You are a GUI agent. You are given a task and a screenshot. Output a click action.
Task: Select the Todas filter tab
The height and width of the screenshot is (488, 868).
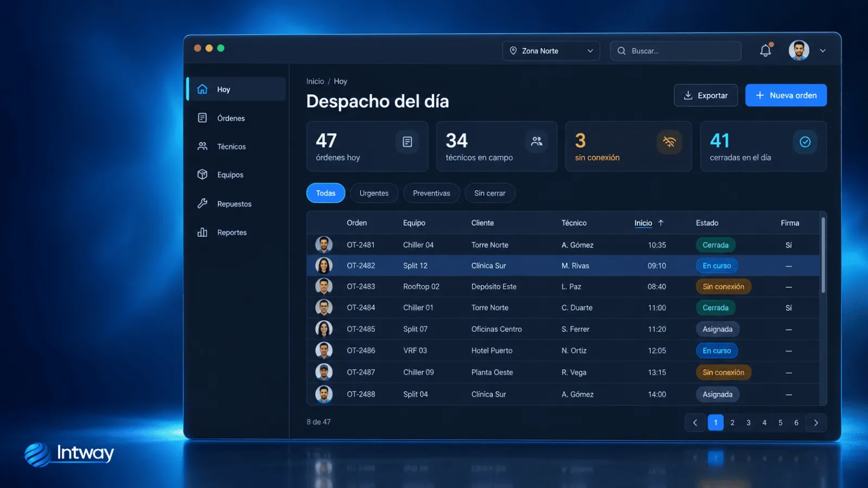tap(325, 193)
